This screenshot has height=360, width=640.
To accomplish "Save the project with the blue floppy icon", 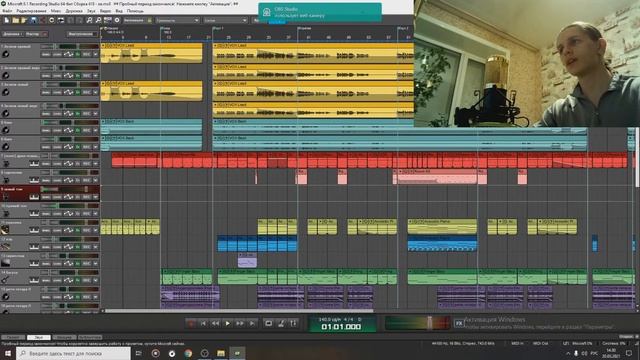I will coord(33,20).
